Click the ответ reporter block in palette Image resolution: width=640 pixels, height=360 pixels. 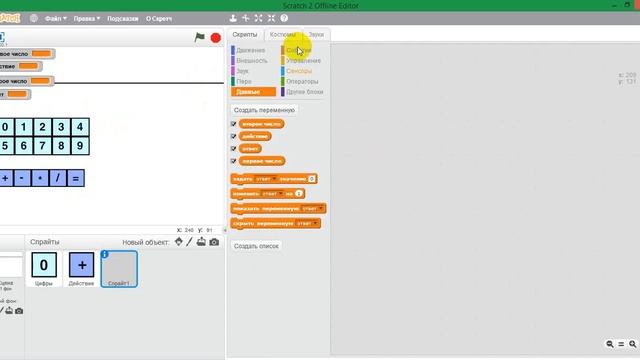click(250, 149)
